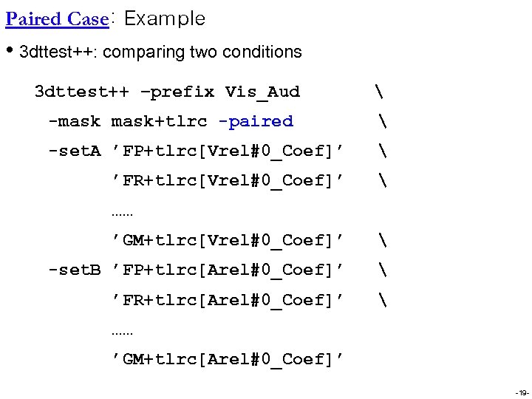Image resolution: width=532 pixels, height=399 pixels.
Task: Click the blue "-paired" option
Action: click(x=256, y=122)
